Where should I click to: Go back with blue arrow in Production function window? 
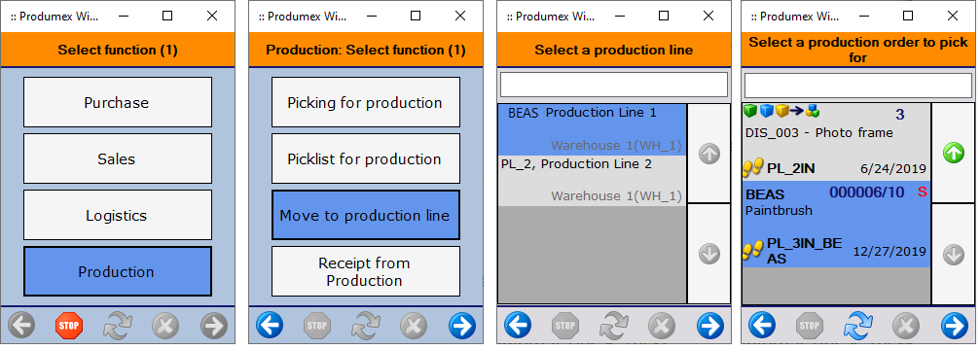click(x=270, y=326)
